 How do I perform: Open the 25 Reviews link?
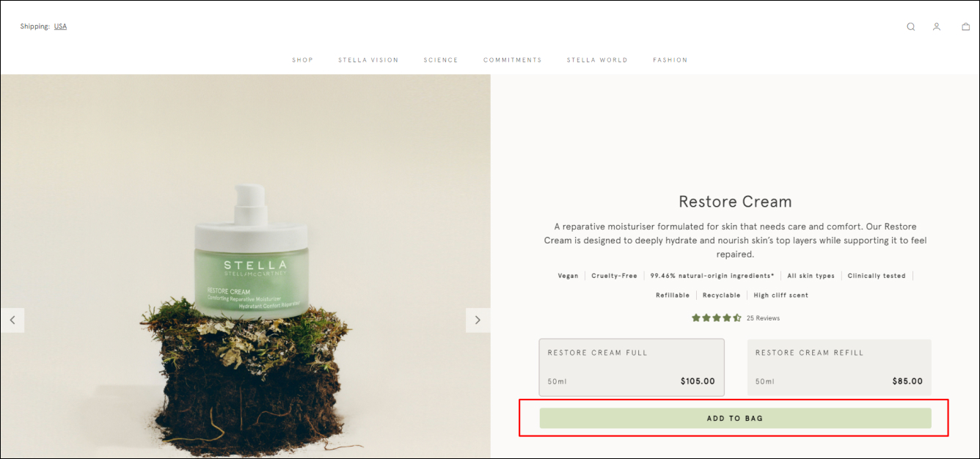763,318
